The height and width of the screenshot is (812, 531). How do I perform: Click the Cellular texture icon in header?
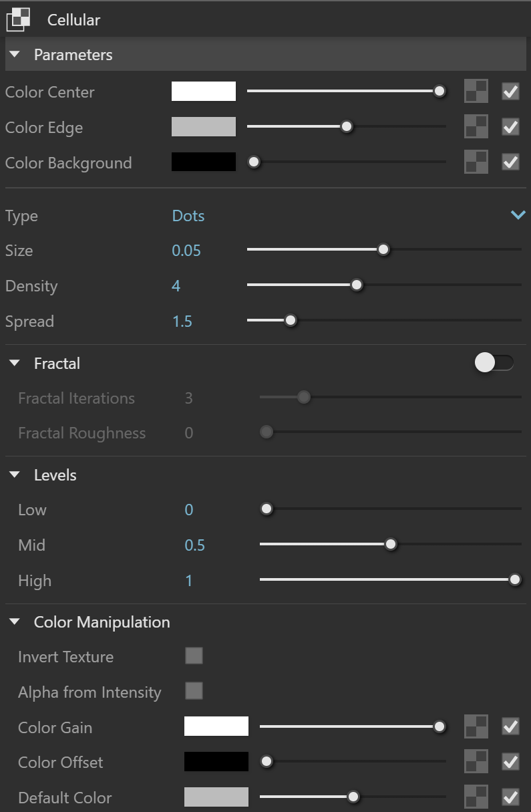[18, 19]
